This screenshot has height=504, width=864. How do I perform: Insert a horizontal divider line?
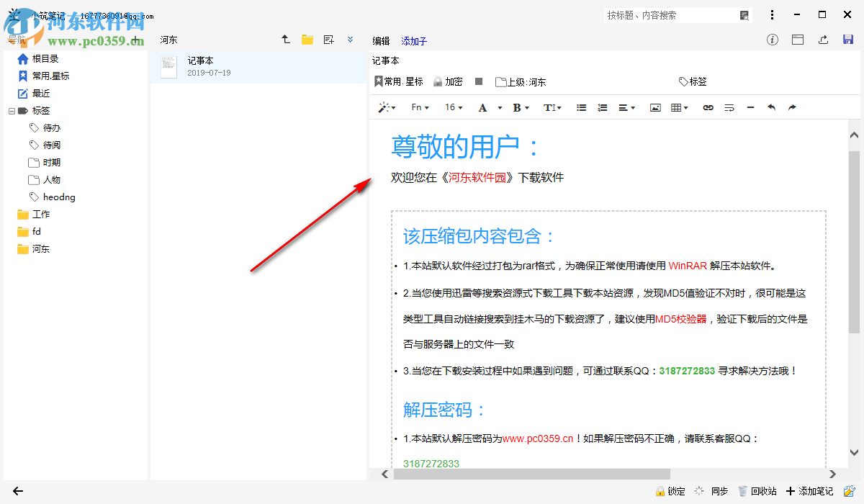750,107
